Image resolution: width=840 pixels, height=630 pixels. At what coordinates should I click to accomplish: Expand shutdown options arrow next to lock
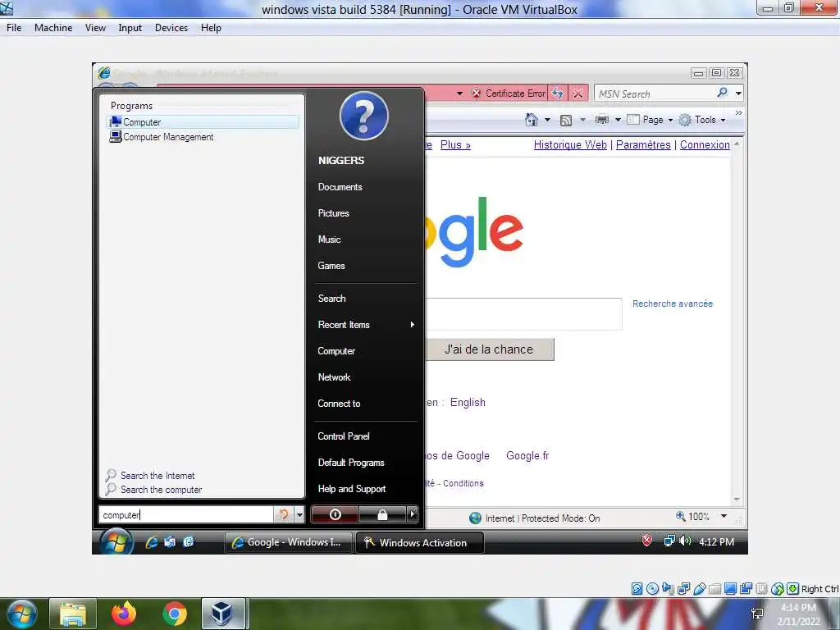pyautogui.click(x=412, y=514)
